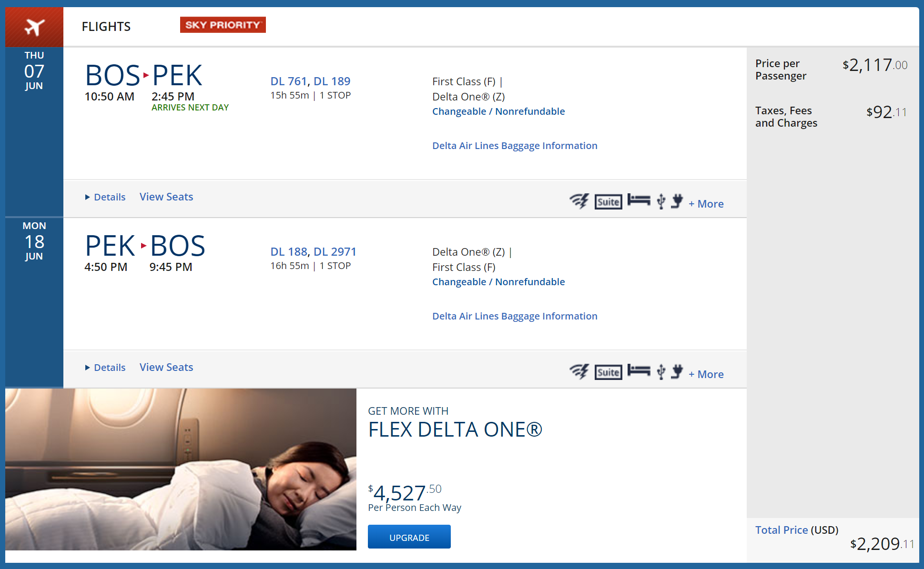
Task: Expand + More amenities for outbound flight
Action: tap(706, 204)
